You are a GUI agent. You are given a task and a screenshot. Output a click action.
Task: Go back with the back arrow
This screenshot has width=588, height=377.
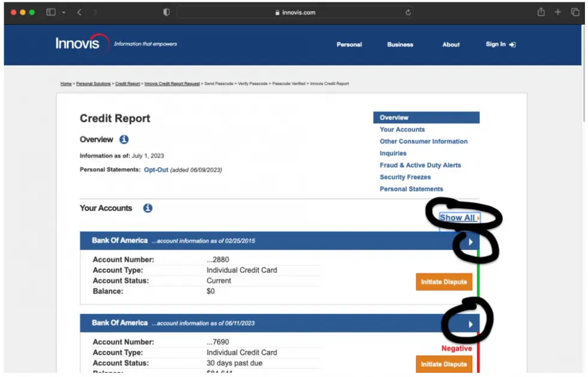pos(79,13)
